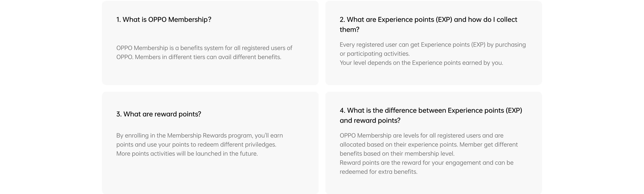The width and height of the screenshot is (644, 194).
Task: Click the line 'redeemed for extra benefits.'
Action: tap(378, 172)
